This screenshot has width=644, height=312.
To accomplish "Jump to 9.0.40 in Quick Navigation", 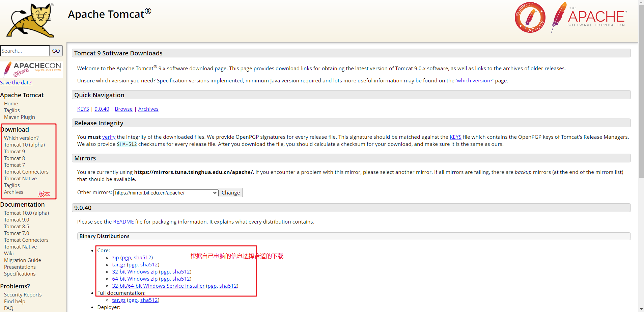I will point(102,109).
